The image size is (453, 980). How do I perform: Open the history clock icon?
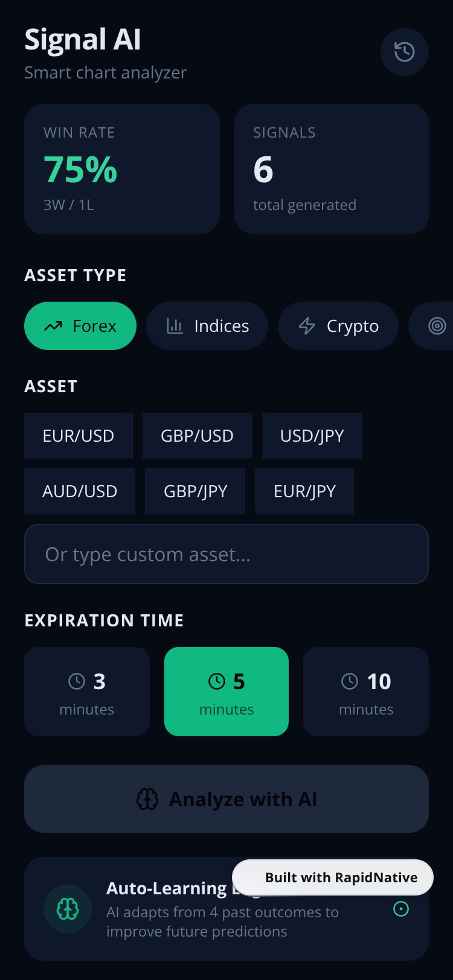click(x=405, y=52)
